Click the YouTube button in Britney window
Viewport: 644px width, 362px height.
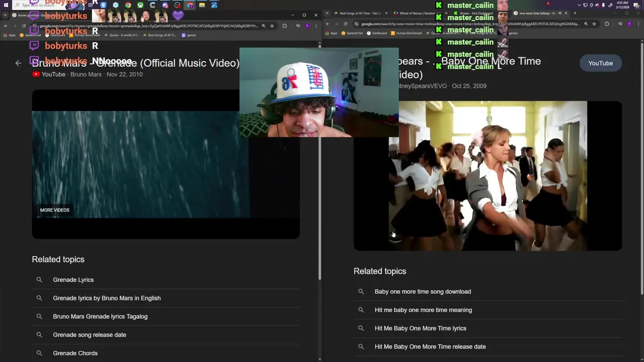(x=601, y=63)
